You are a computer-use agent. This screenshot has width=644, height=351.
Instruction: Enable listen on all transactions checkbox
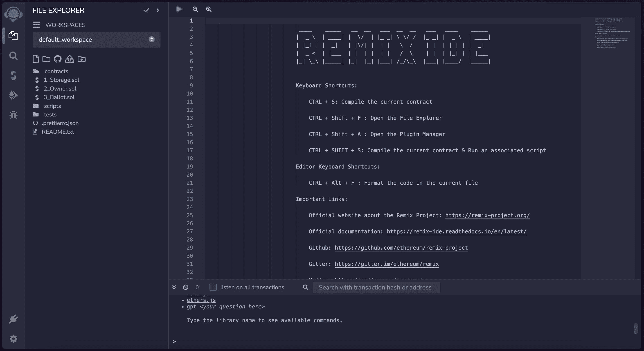(x=213, y=287)
